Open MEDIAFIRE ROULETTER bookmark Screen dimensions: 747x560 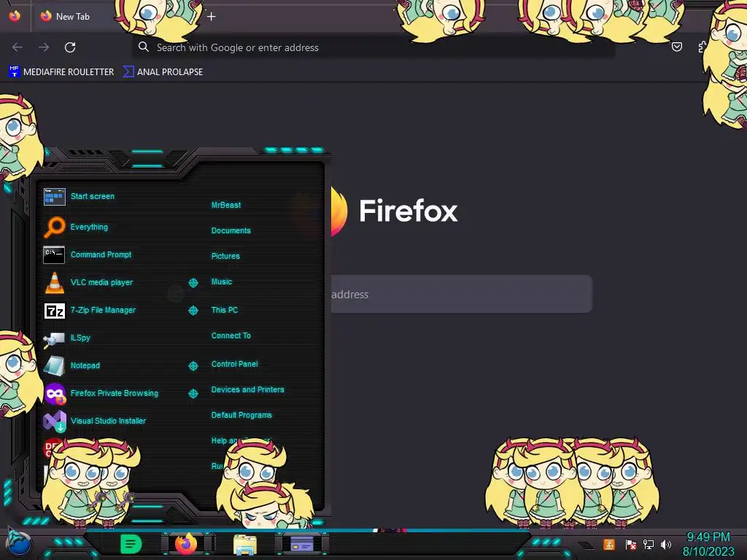[x=61, y=72]
